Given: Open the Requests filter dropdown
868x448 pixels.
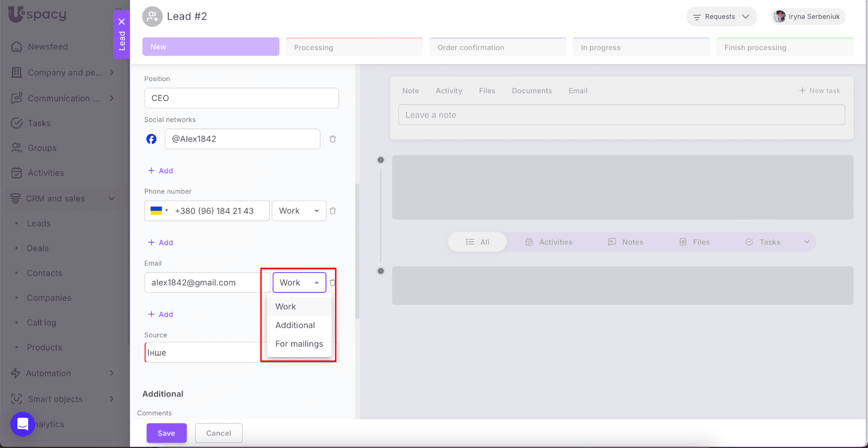Looking at the screenshot, I should (x=721, y=17).
